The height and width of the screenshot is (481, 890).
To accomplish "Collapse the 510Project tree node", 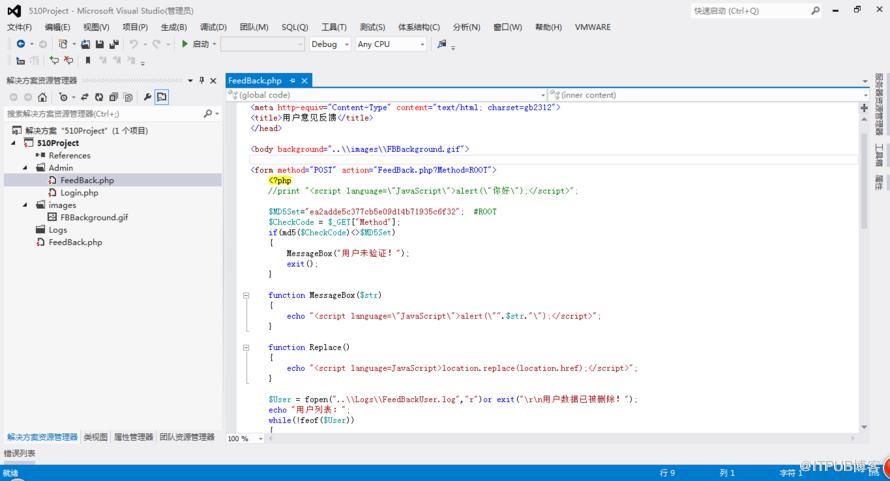I will pyautogui.click(x=14, y=143).
